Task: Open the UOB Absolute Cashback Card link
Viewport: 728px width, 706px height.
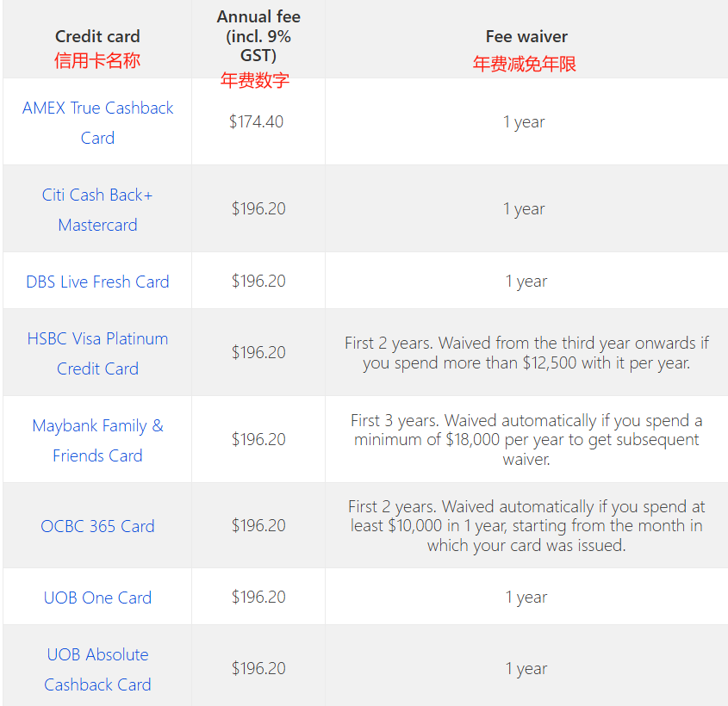Action: click(x=97, y=669)
